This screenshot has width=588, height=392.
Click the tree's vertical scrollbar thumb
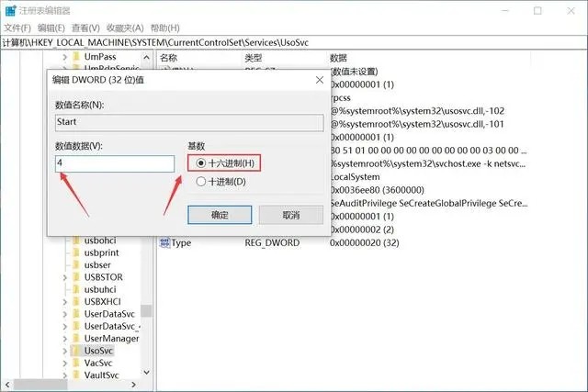tap(146, 310)
